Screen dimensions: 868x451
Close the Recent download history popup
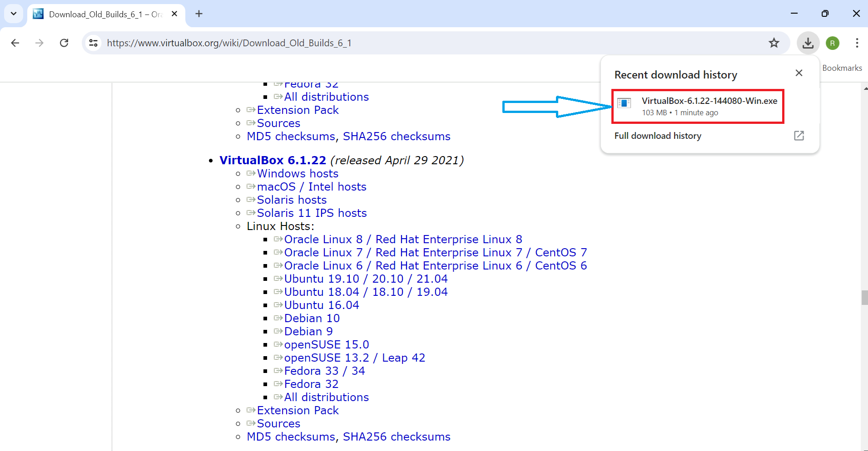[799, 73]
